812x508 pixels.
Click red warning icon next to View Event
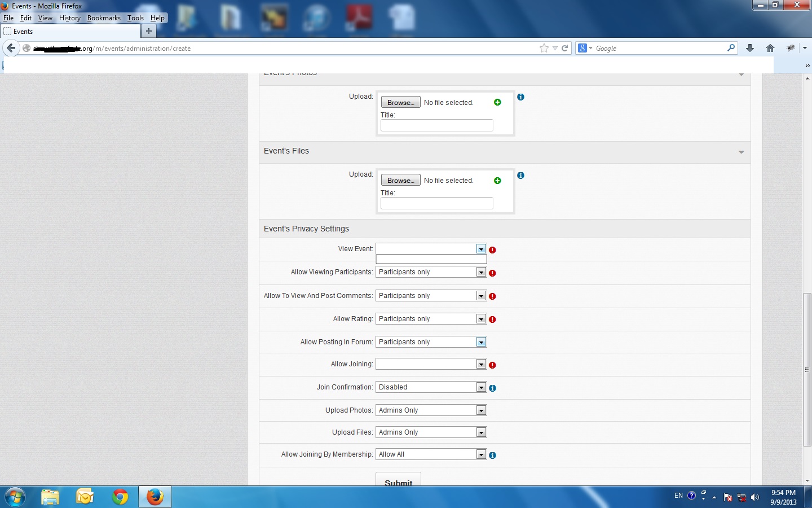click(x=492, y=250)
